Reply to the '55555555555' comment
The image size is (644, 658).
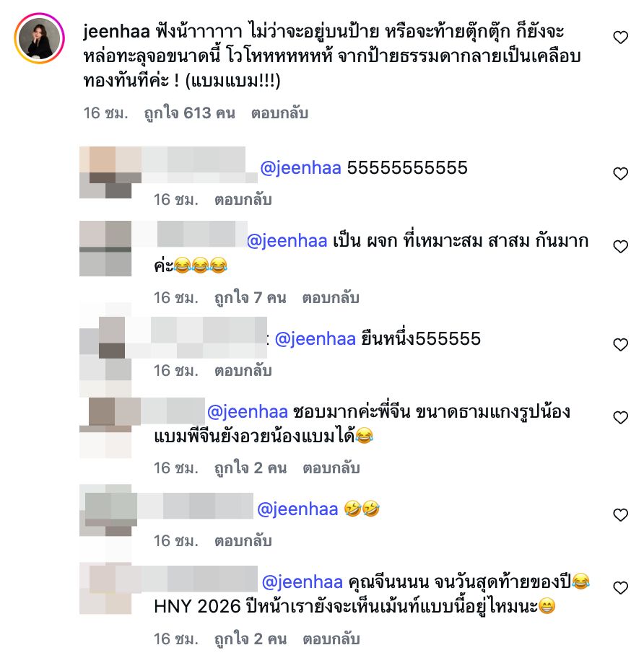[243, 200]
